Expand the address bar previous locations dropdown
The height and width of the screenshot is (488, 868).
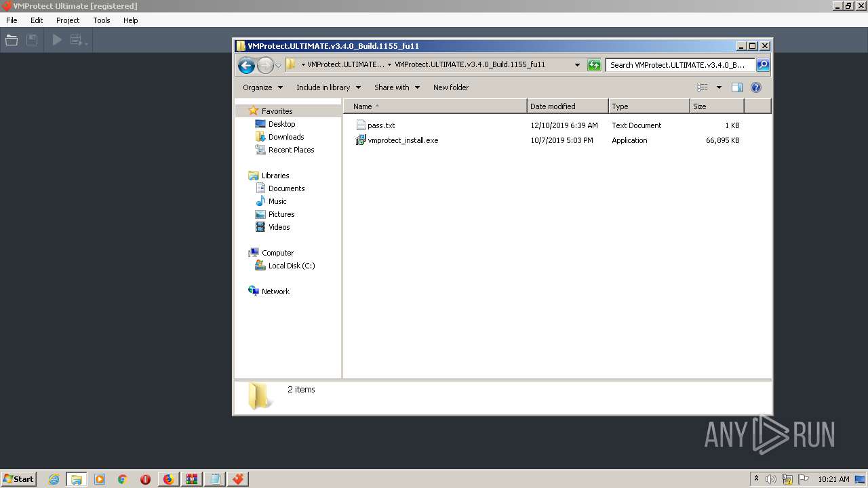(x=577, y=65)
